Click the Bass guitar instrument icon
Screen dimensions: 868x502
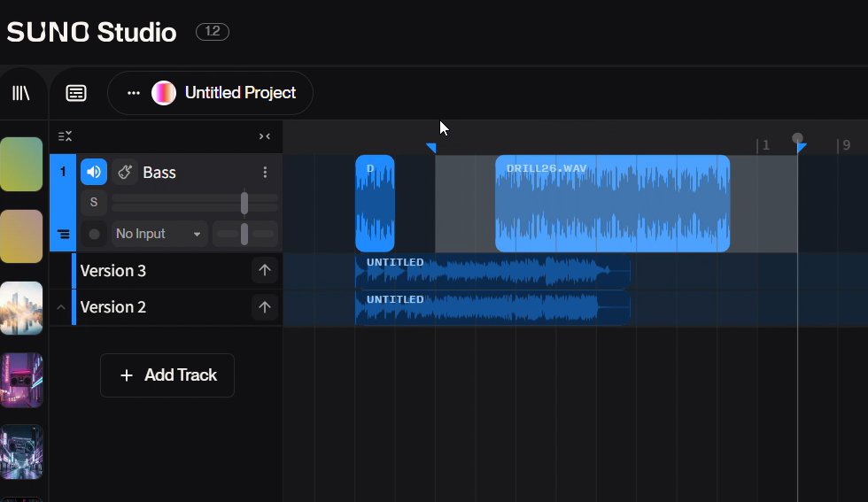click(x=125, y=172)
